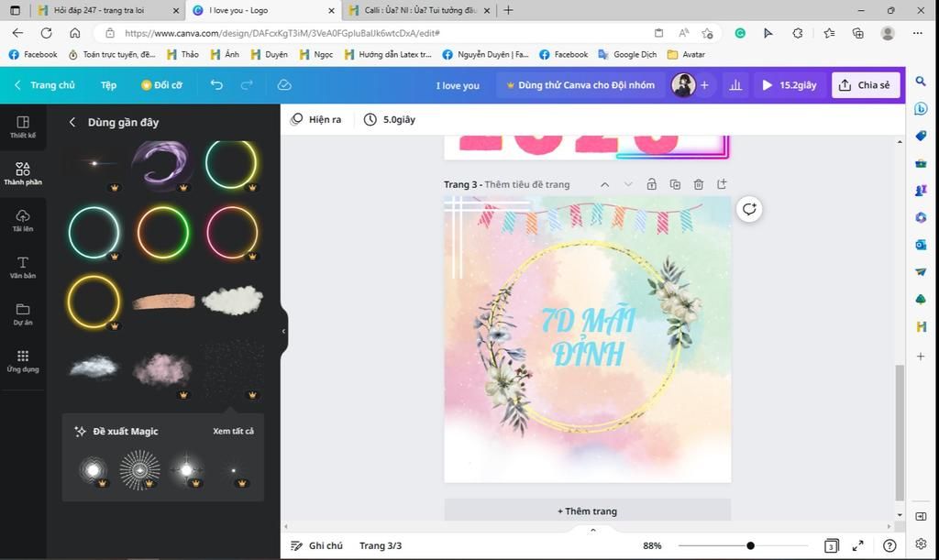Click the zoom slider handle
939x560 pixels.
click(x=750, y=545)
